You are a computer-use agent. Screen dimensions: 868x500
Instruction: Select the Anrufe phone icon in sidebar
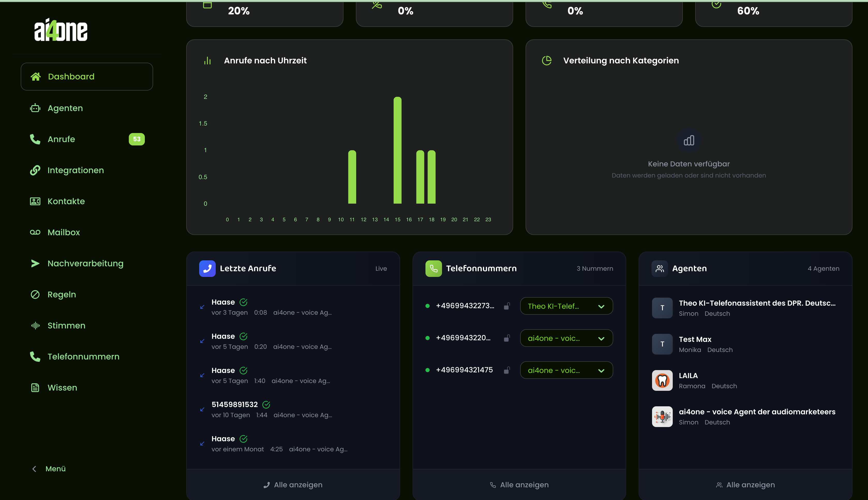click(35, 139)
